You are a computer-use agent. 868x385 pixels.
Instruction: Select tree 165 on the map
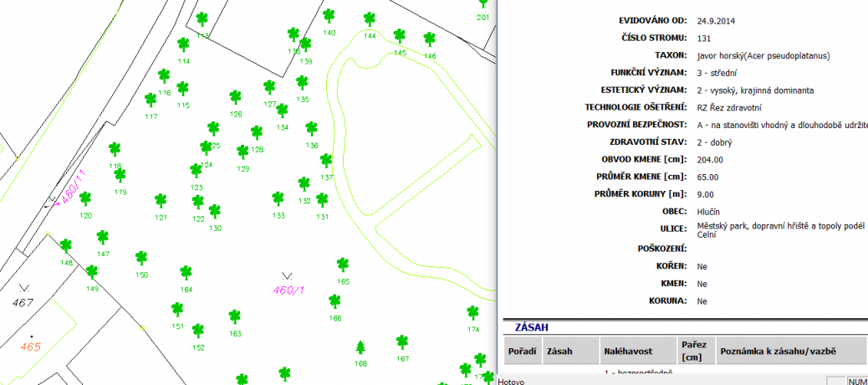pos(342,264)
